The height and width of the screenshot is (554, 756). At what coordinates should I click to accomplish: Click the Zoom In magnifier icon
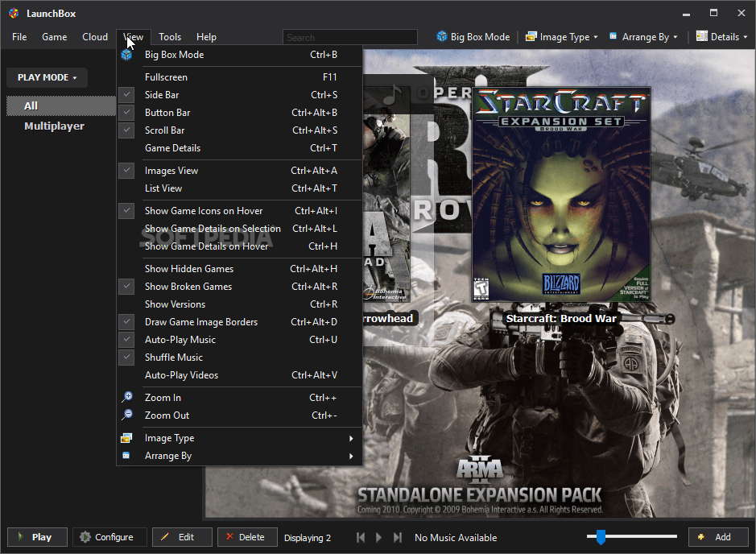(x=126, y=397)
